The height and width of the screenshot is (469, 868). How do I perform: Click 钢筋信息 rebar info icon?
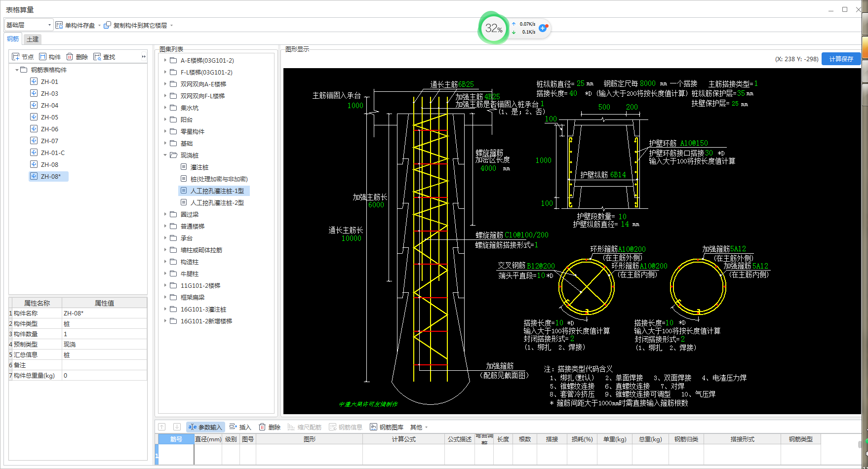tap(333, 427)
